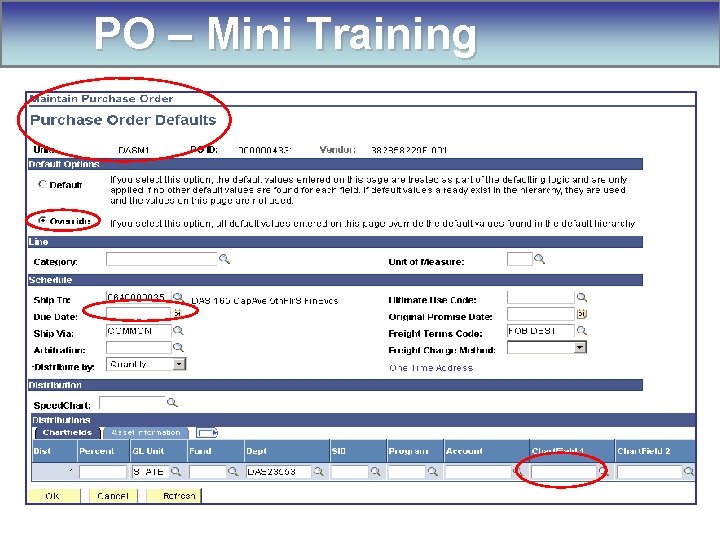Open SID lookup in distribution row
The image size is (720, 540).
(x=375, y=472)
